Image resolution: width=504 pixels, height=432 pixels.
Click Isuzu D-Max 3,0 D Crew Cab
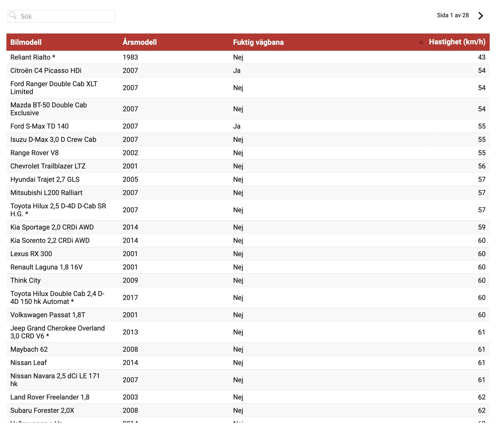pyautogui.click(x=53, y=139)
